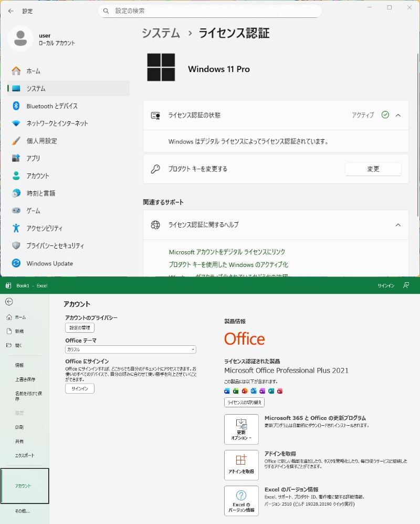This screenshot has height=524, width=420.
Task: Click the Microsoft Office Professional Plus 2021 text
Action: pos(286,371)
